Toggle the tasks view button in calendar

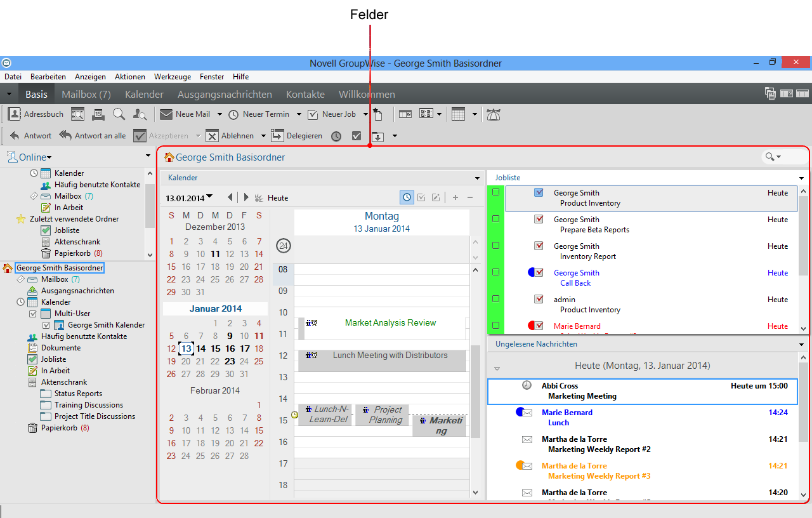tap(421, 197)
